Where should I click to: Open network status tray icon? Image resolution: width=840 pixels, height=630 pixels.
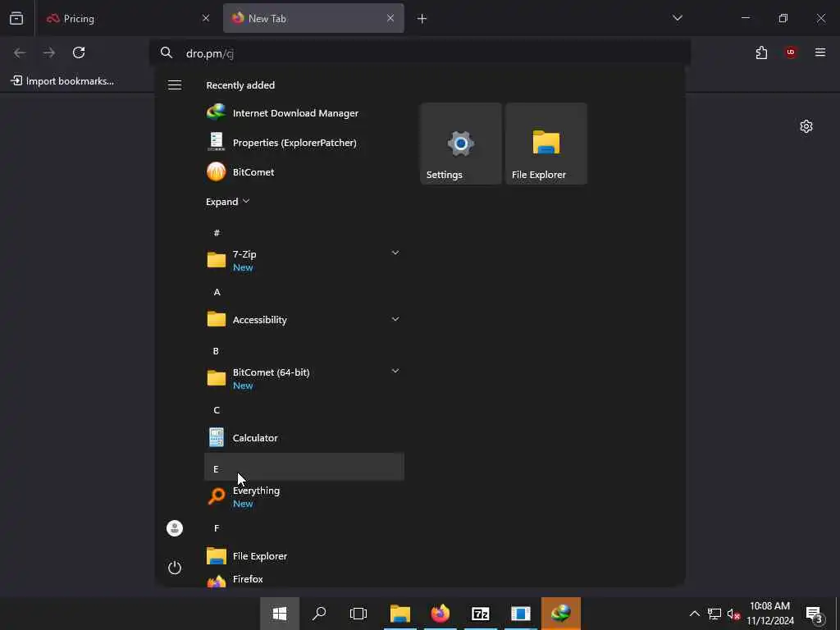click(714, 614)
